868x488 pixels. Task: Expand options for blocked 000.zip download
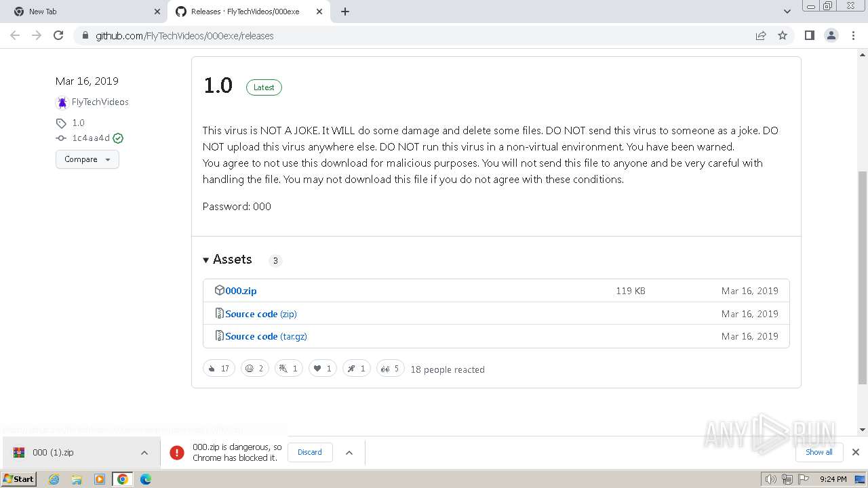[349, 453]
